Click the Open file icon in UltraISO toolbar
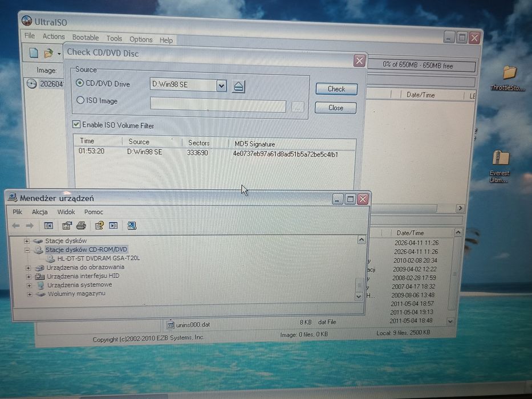 48,53
